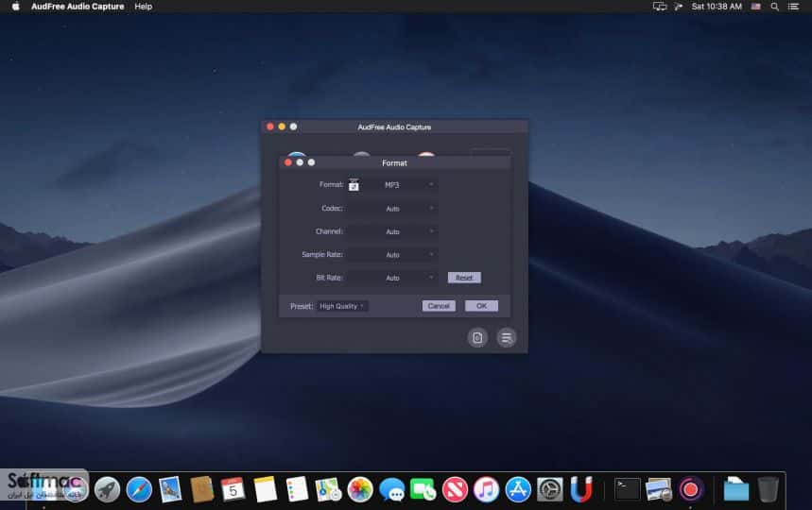Open Notes from the dock
The height and width of the screenshot is (510, 812).
265,489
